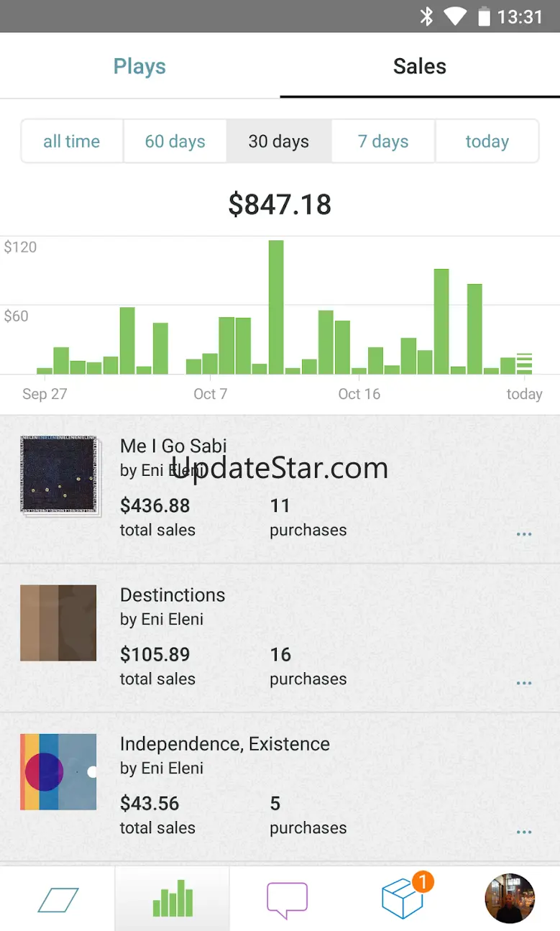The height and width of the screenshot is (931, 560).
Task: Open the feed parallelogram icon
Action: click(58, 899)
